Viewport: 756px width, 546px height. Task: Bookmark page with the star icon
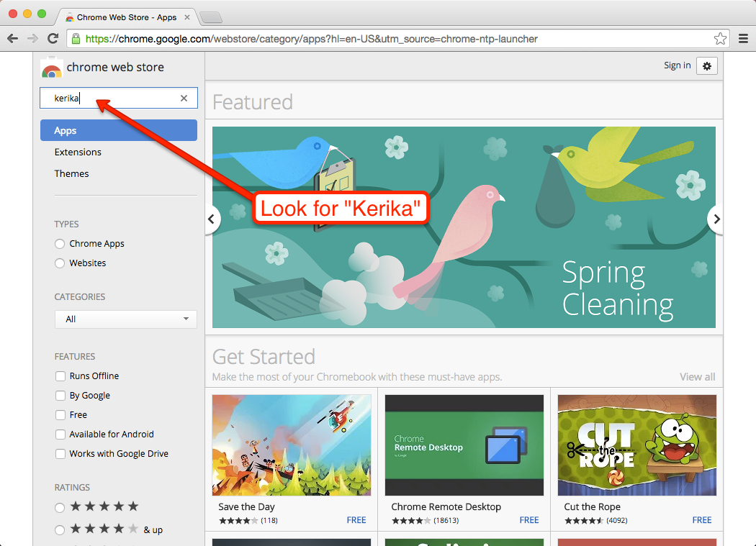tap(720, 39)
